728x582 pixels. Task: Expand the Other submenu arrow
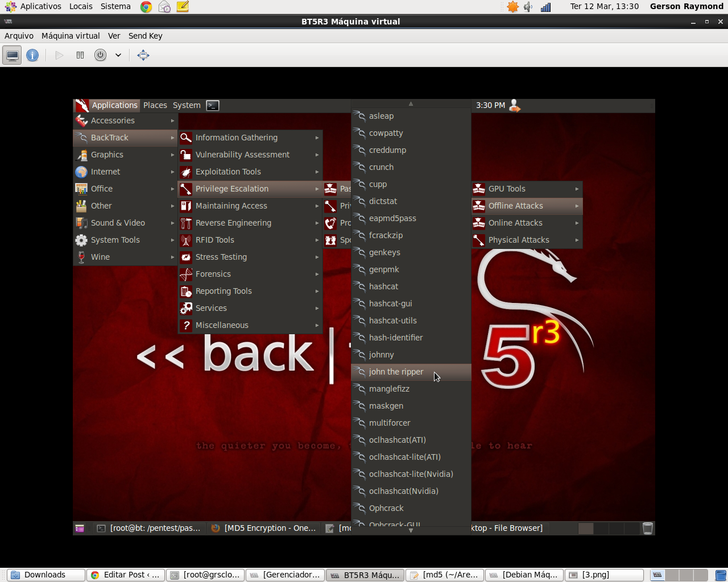coord(172,206)
